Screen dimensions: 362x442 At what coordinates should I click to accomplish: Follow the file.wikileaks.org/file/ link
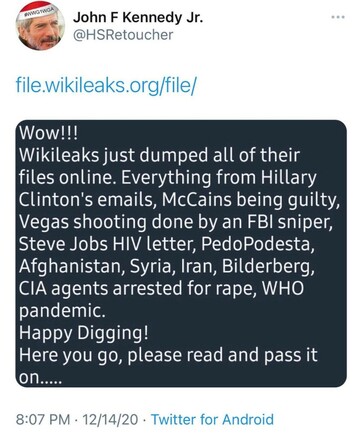point(106,86)
